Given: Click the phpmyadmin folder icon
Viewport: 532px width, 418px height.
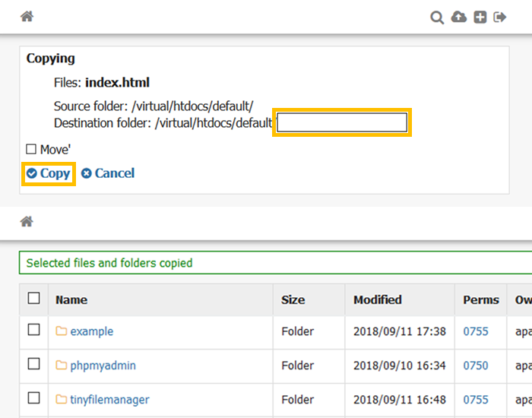Looking at the screenshot, I should click(62, 366).
